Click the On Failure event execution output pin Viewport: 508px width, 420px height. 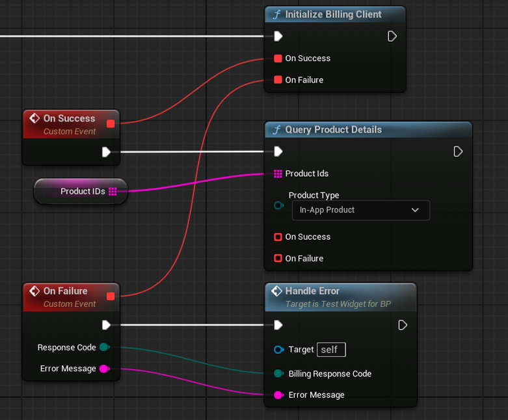[x=107, y=324]
